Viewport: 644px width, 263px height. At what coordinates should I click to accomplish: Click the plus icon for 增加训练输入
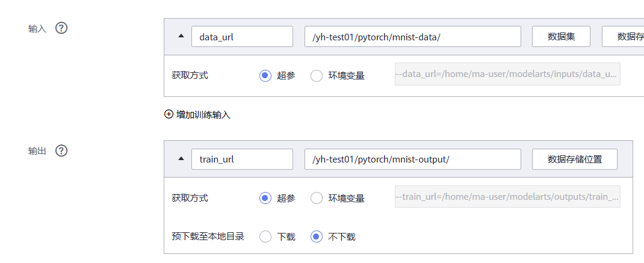[x=169, y=114]
